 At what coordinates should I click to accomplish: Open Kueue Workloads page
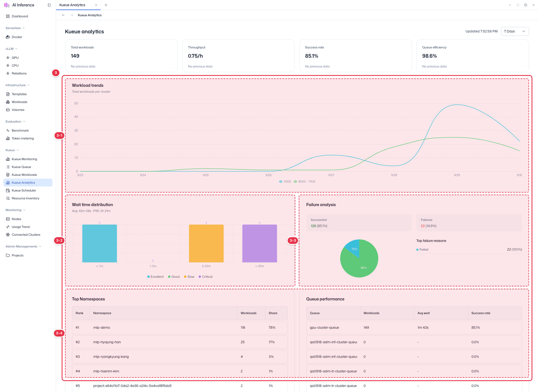(x=28, y=175)
